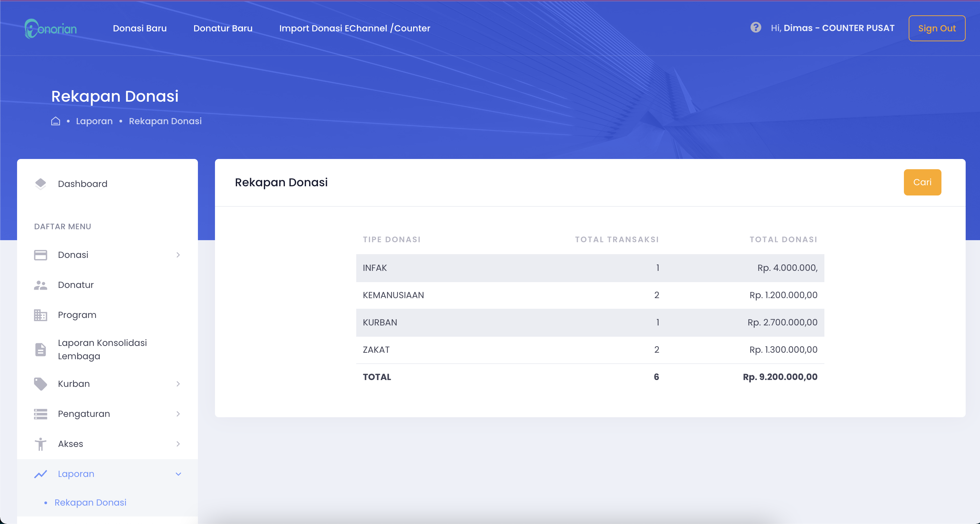Expand the Kurban submenu chevron
The image size is (980, 524).
pos(178,384)
